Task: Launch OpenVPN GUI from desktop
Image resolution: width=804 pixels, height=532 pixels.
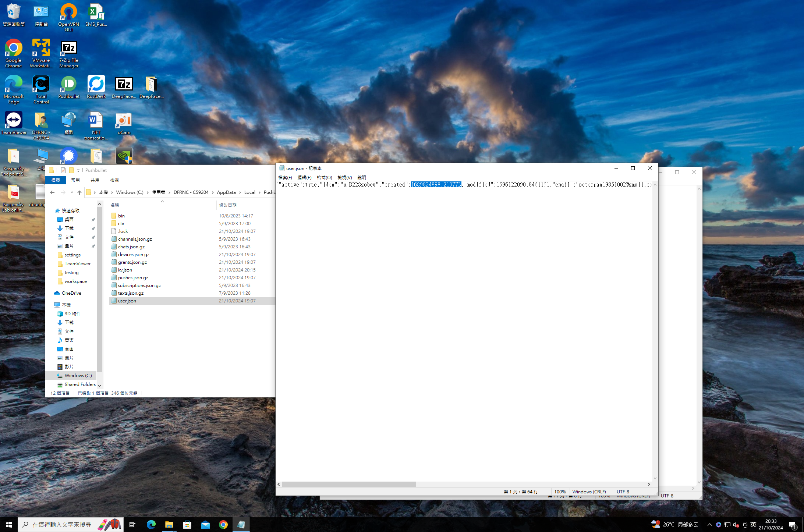Action: coord(69,17)
